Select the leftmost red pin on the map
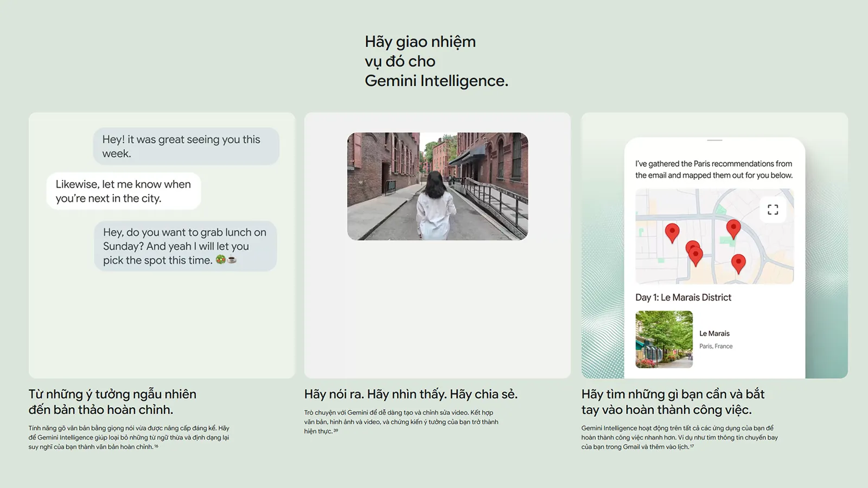 coord(672,233)
